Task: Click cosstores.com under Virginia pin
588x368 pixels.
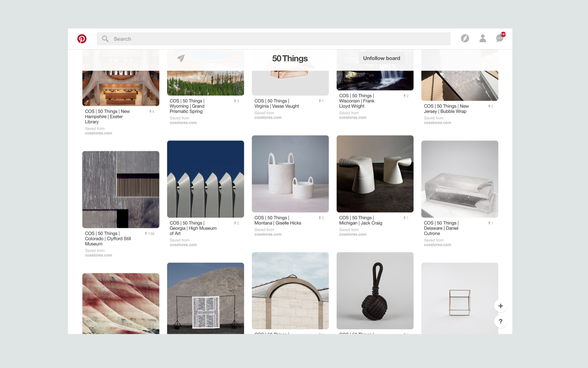Action: pyautogui.click(x=268, y=117)
